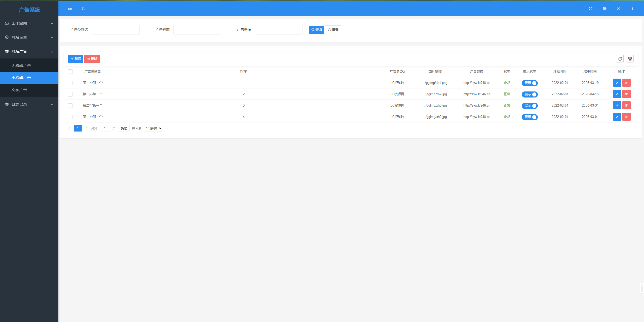Check the select-all header checkbox
Viewport: 644px width, 322px height.
tap(70, 72)
